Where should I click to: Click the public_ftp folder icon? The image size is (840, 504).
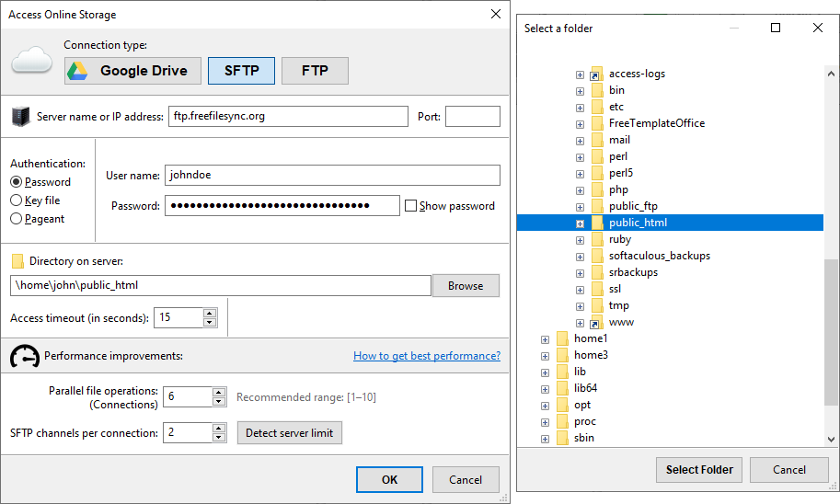tap(596, 206)
